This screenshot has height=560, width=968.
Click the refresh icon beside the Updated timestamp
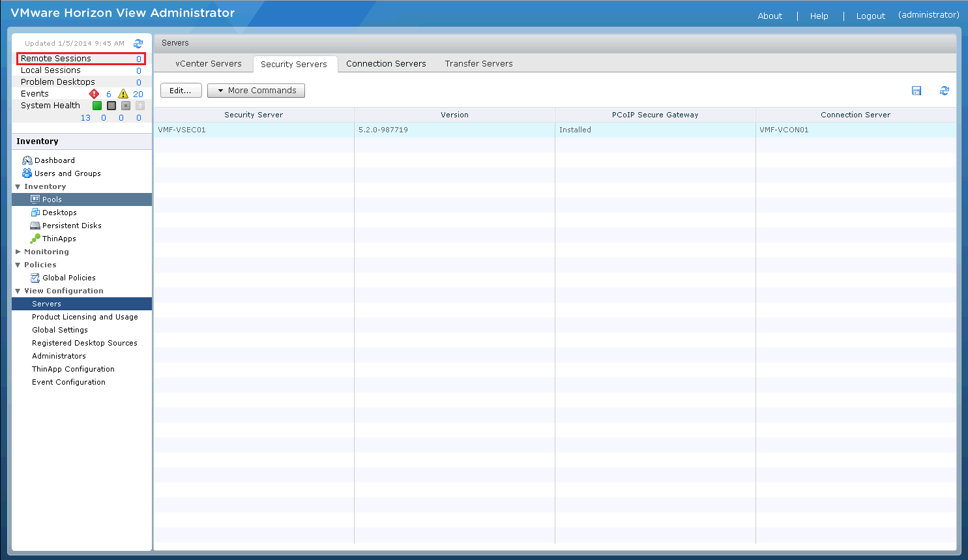tap(138, 44)
